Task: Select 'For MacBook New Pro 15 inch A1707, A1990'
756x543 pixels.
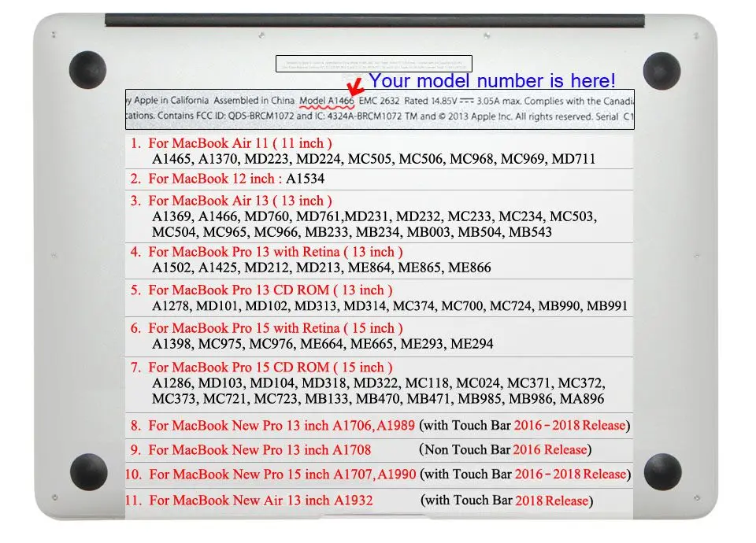Action: (283, 475)
